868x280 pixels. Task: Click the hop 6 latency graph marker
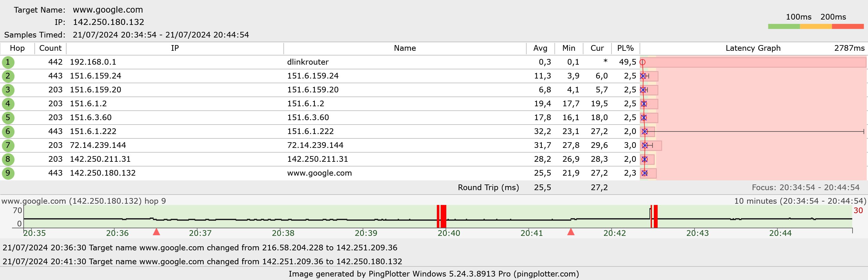coord(645,131)
